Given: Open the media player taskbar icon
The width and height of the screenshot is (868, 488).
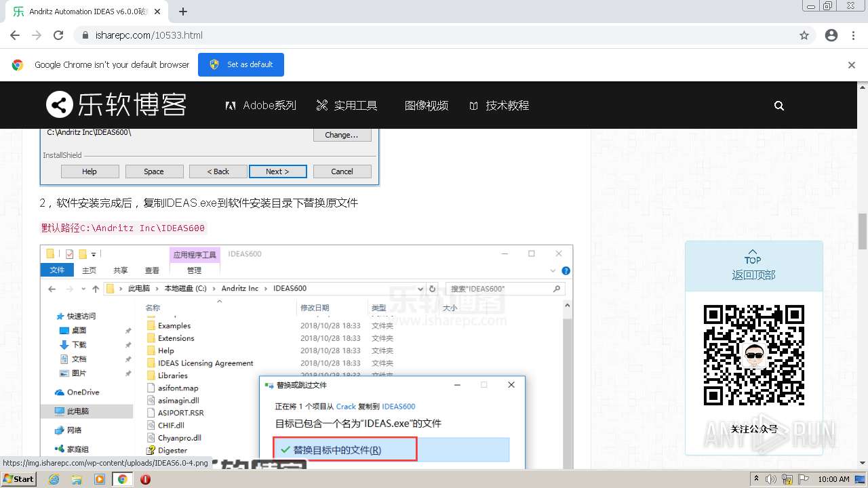Looking at the screenshot, I should pos(100,479).
